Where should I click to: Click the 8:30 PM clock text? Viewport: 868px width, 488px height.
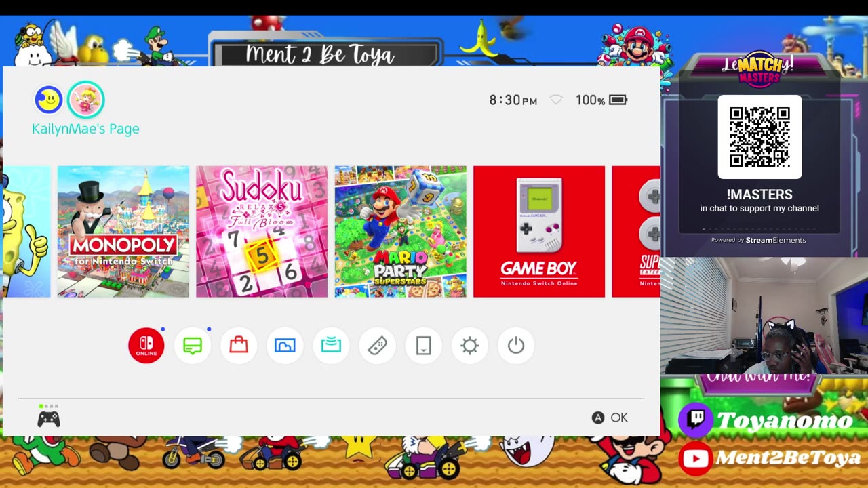(x=513, y=100)
